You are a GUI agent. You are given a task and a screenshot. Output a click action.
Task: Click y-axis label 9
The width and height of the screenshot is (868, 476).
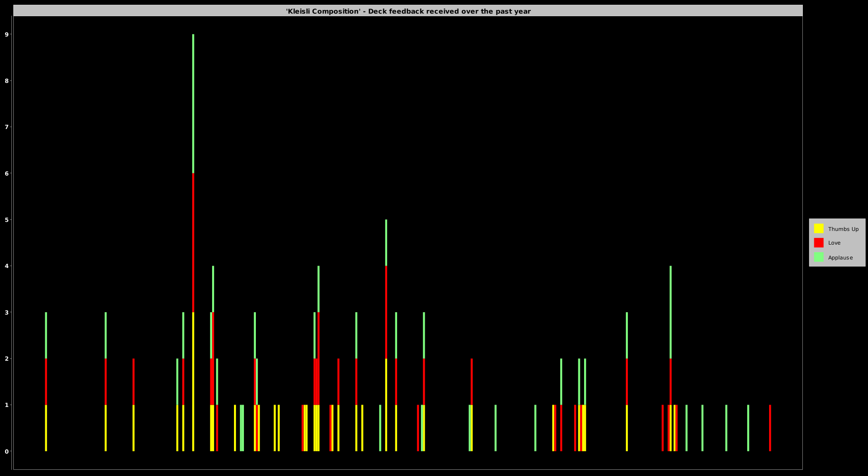pos(7,34)
